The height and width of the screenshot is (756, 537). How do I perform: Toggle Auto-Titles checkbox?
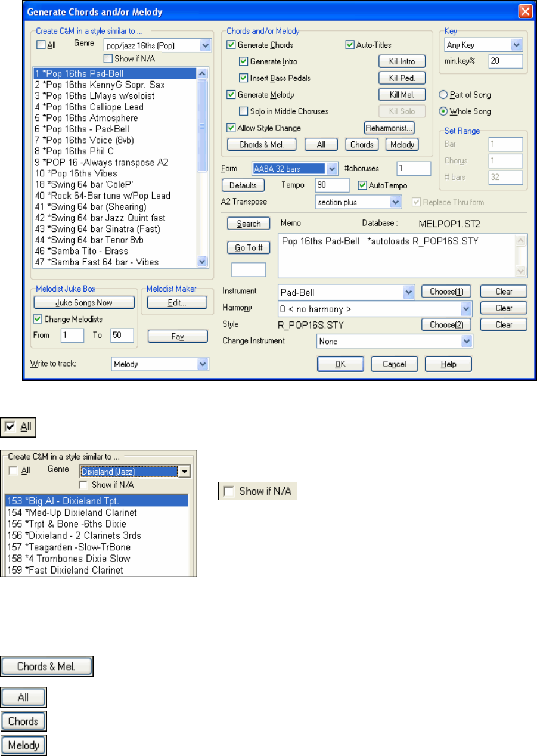coord(350,45)
